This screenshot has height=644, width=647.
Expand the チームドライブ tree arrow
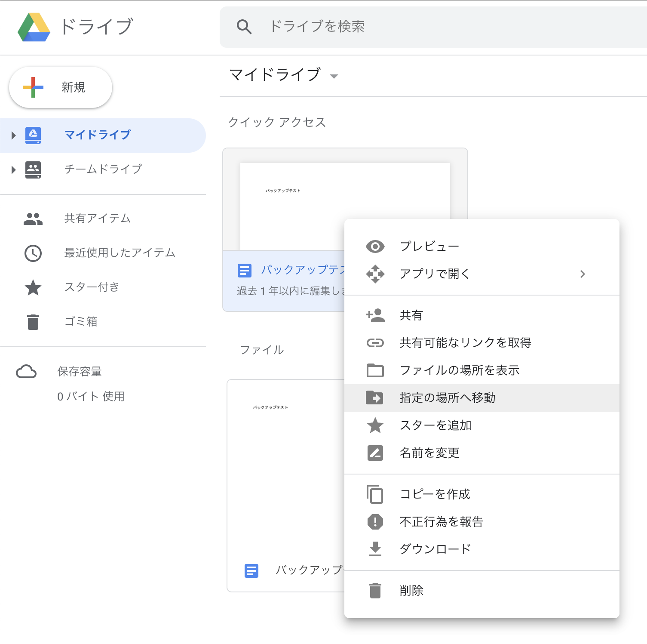14,170
